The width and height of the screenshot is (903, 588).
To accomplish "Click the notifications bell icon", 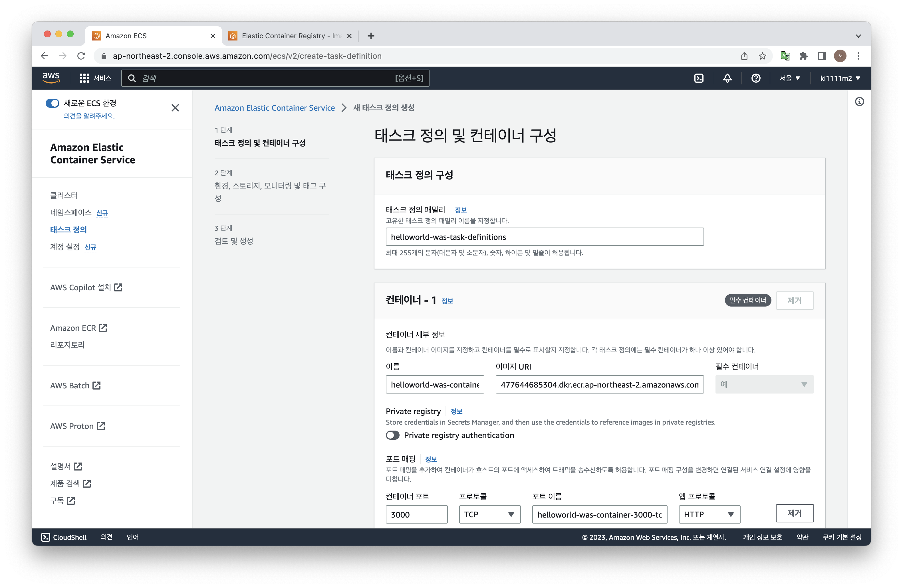I will [727, 78].
